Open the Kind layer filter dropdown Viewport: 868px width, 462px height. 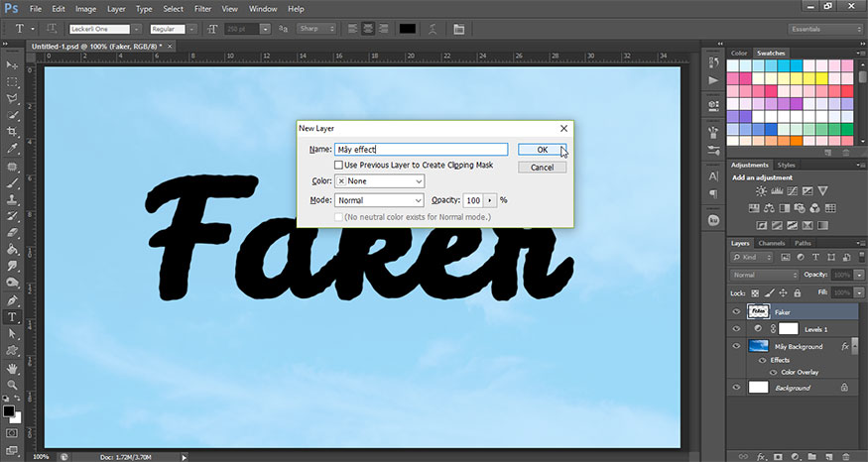coord(752,258)
